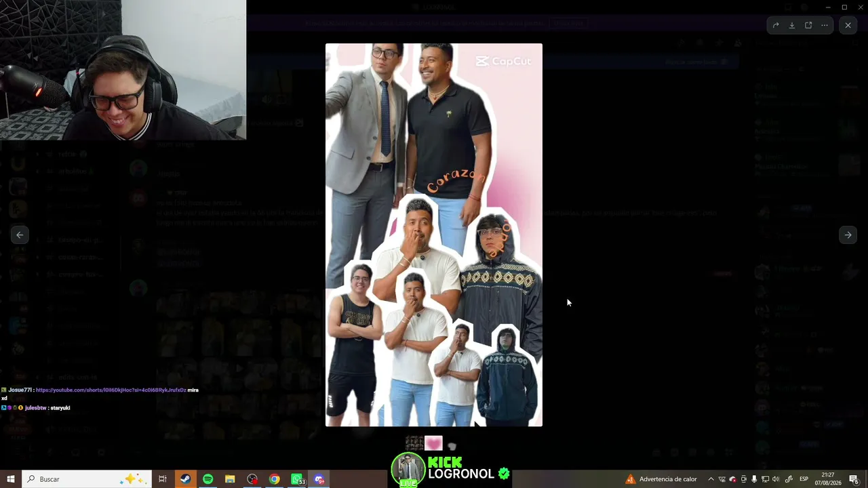868x488 pixels.
Task: Click the microphone tray icon
Action: [x=754, y=479]
